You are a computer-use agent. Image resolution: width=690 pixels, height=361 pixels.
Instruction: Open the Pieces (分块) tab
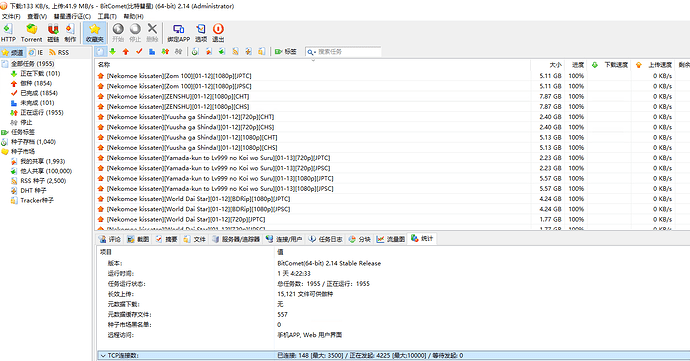[360, 239]
